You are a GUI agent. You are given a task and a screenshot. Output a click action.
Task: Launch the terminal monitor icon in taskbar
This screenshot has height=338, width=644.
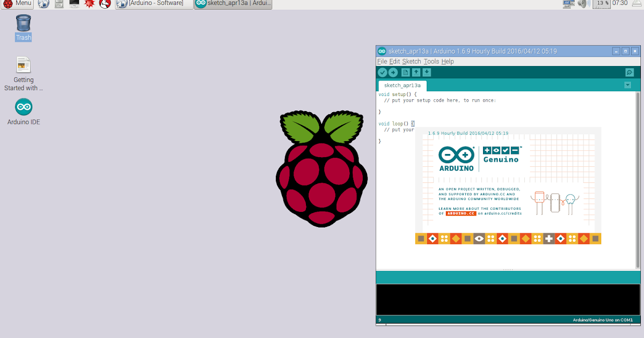coord(74,4)
